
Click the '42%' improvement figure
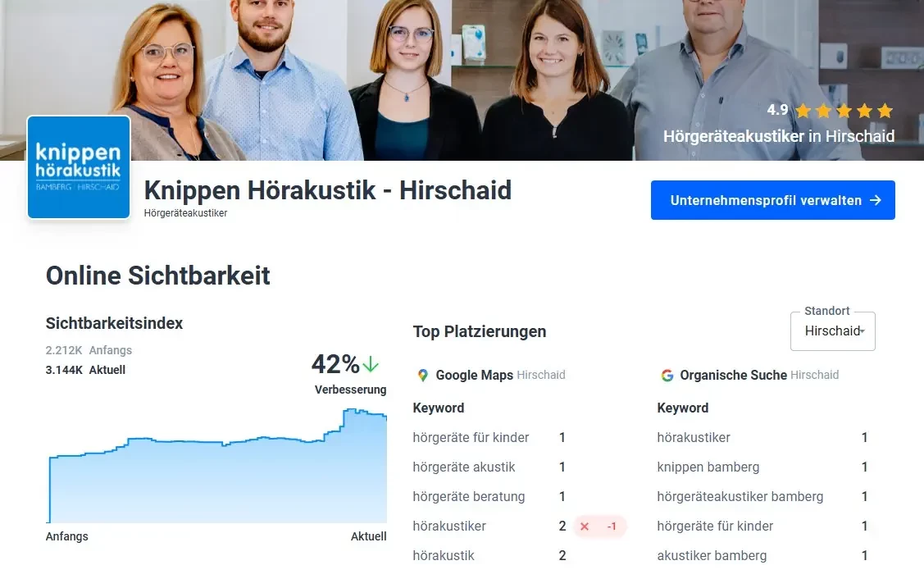click(x=335, y=364)
